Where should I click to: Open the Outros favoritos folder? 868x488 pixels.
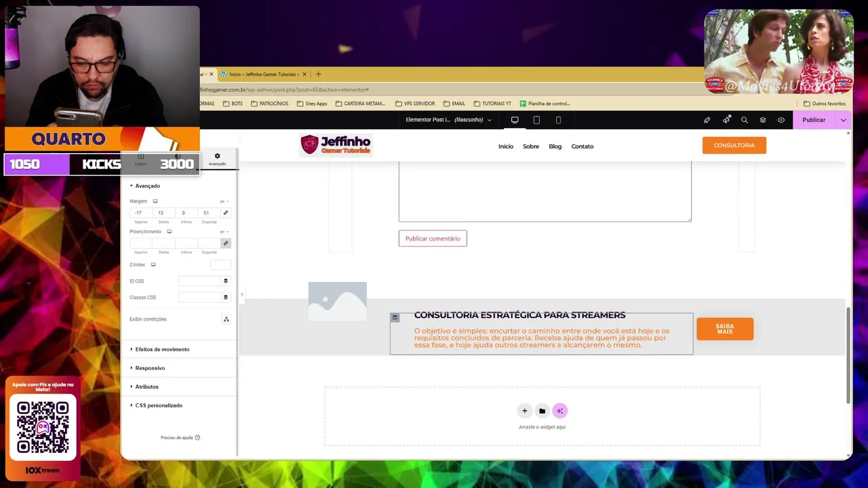point(824,104)
